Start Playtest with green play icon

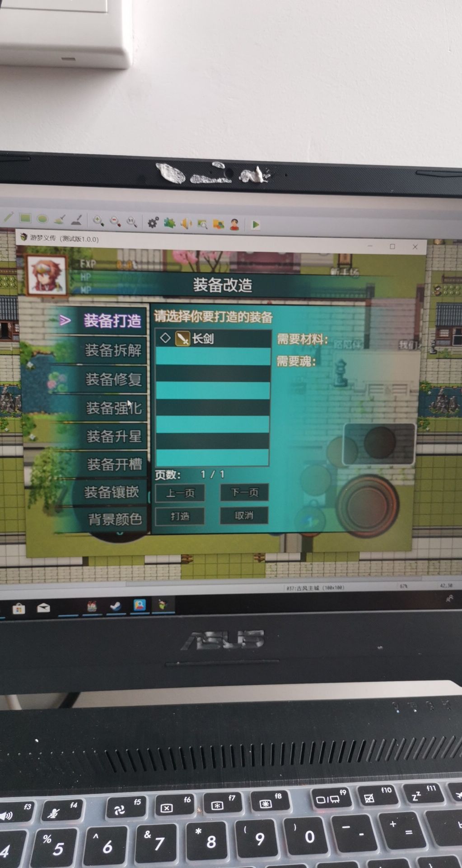tap(256, 225)
